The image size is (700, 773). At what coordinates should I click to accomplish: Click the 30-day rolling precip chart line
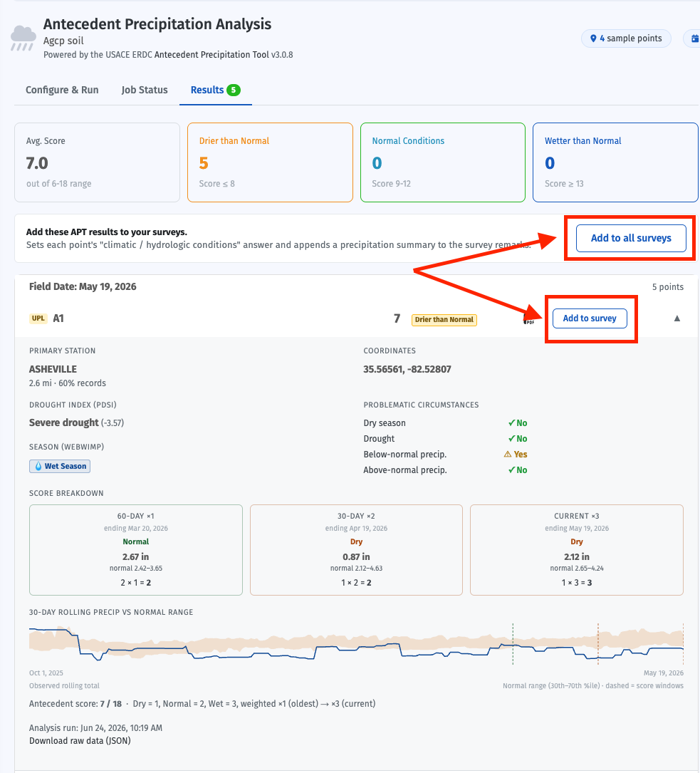pos(356,645)
